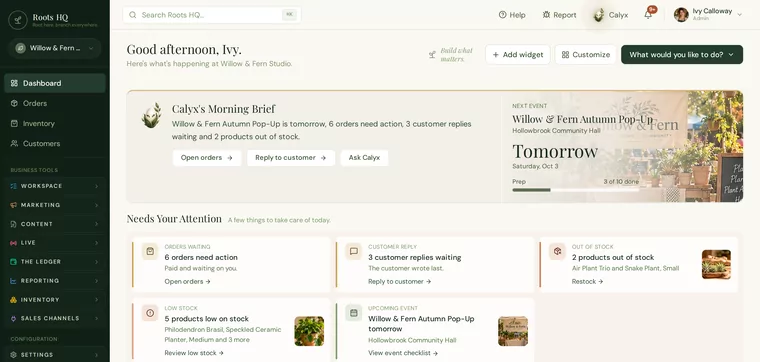The width and height of the screenshot is (760, 362).
Task: Click the Settings gear icon
Action: coord(14,355)
